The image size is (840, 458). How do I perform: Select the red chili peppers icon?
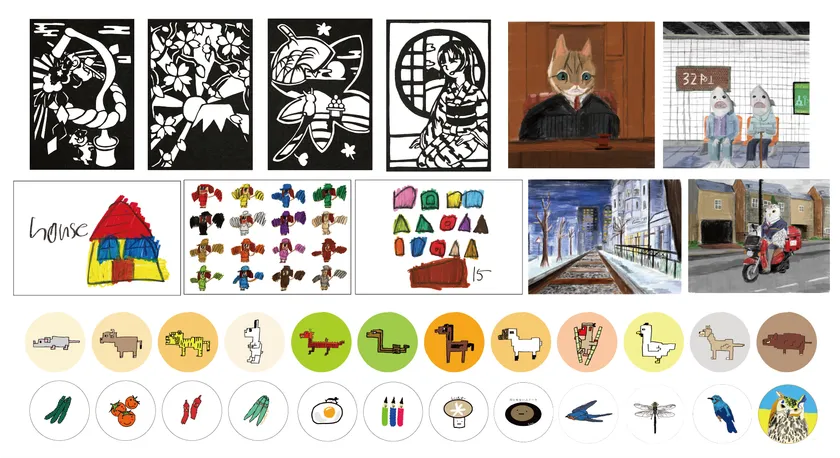(x=192, y=411)
